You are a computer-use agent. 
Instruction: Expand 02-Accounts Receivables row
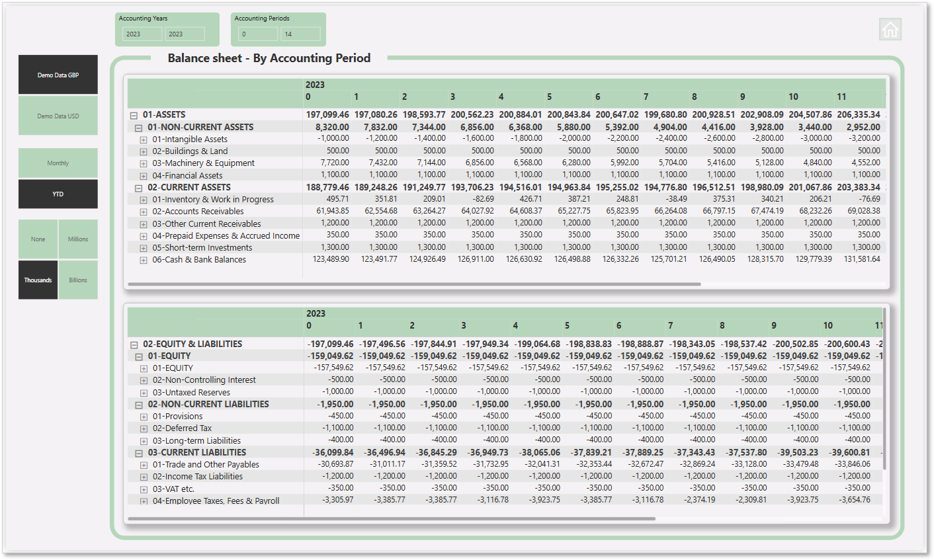[x=144, y=212]
